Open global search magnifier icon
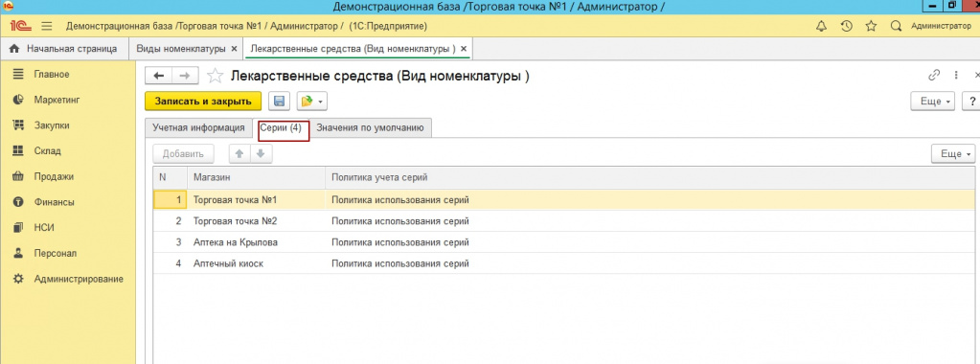This screenshot has width=980, height=364. coord(896,26)
